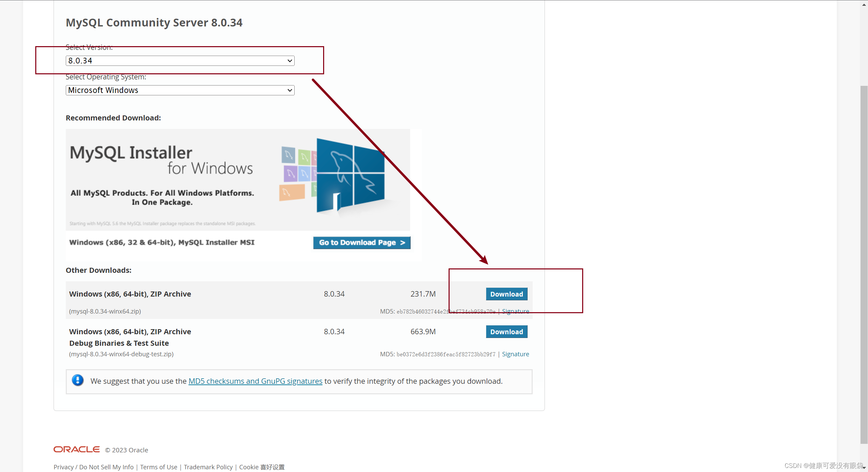Click the scrollbar up arrow
This screenshot has width=868, height=472.
864,4
